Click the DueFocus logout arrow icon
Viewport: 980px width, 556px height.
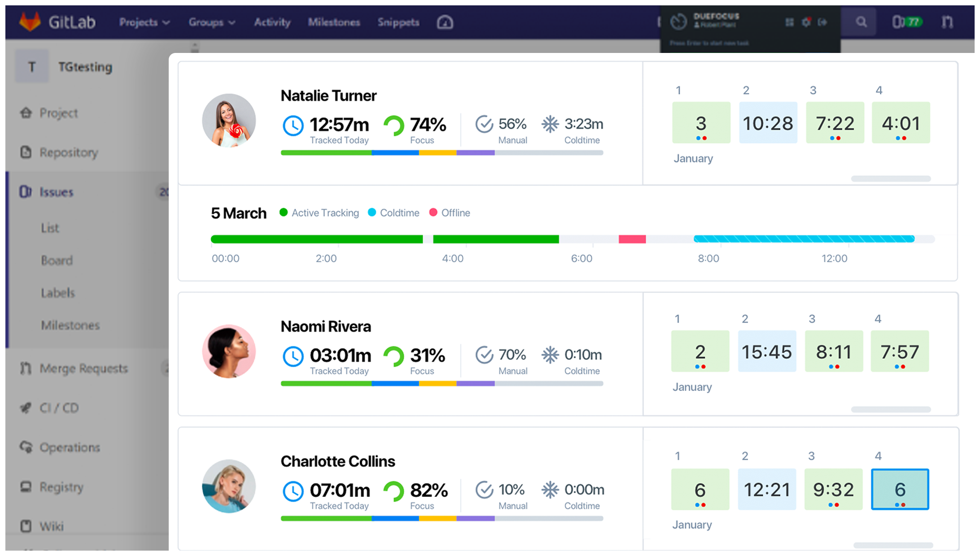tap(822, 22)
